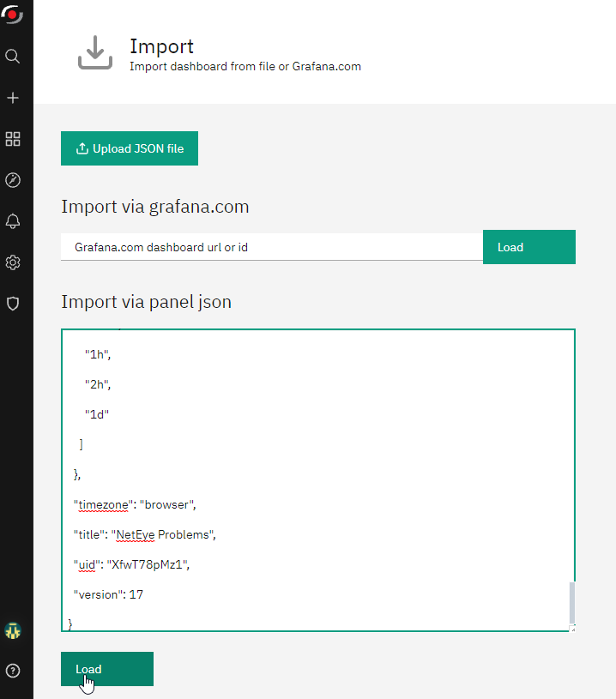
Task: Open the Dashboards grid icon
Action: pos(13,139)
